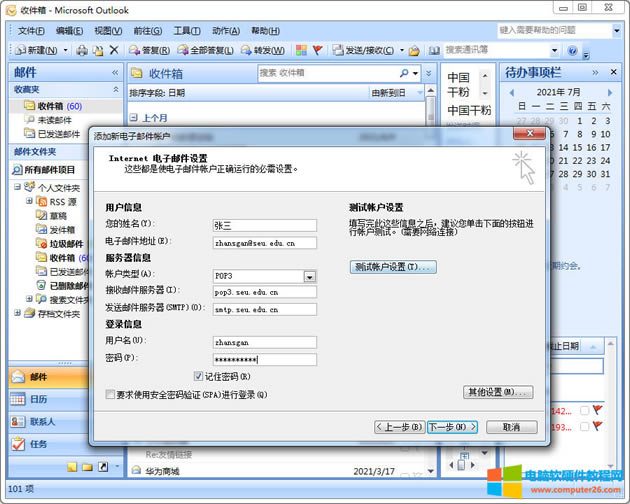Switch to Calendar (日历) navigation button
The width and height of the screenshot is (630, 504).
pos(49,399)
